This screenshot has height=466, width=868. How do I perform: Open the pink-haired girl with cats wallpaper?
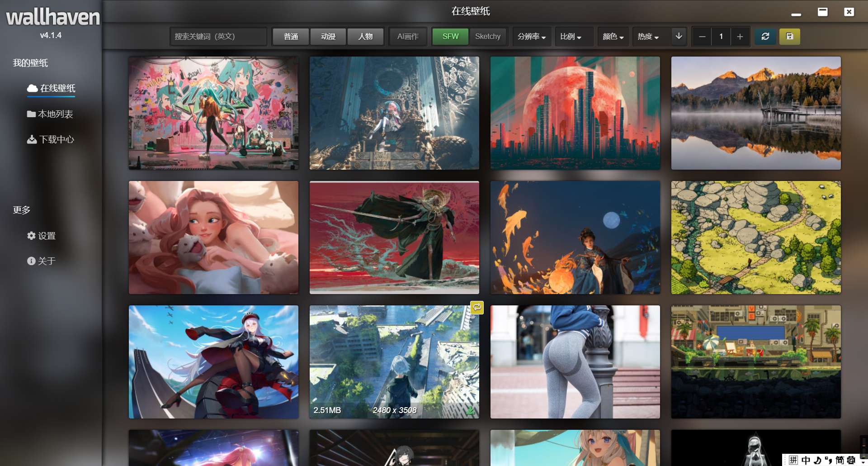click(213, 238)
